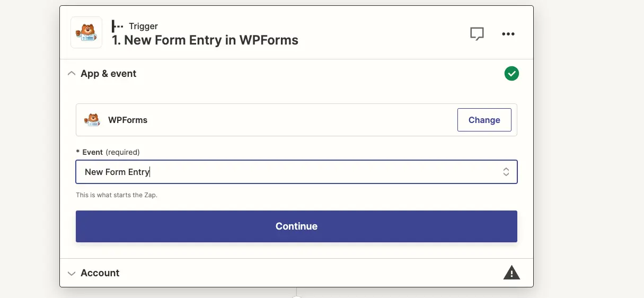The width and height of the screenshot is (644, 298).
Task: Open the three-dot more options menu
Action: [x=508, y=34]
